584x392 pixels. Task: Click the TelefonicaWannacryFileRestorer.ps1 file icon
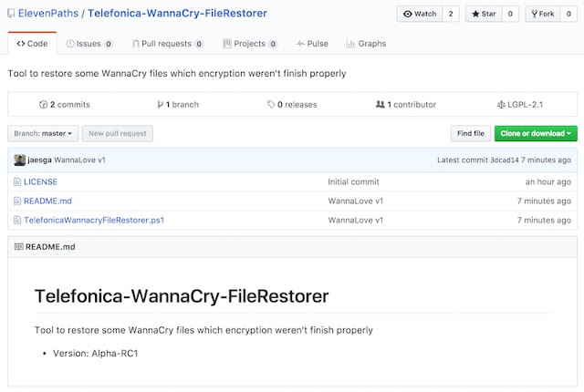17,220
